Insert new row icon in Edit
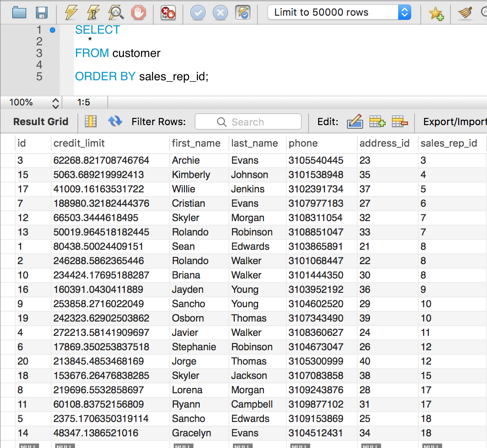 tap(377, 122)
